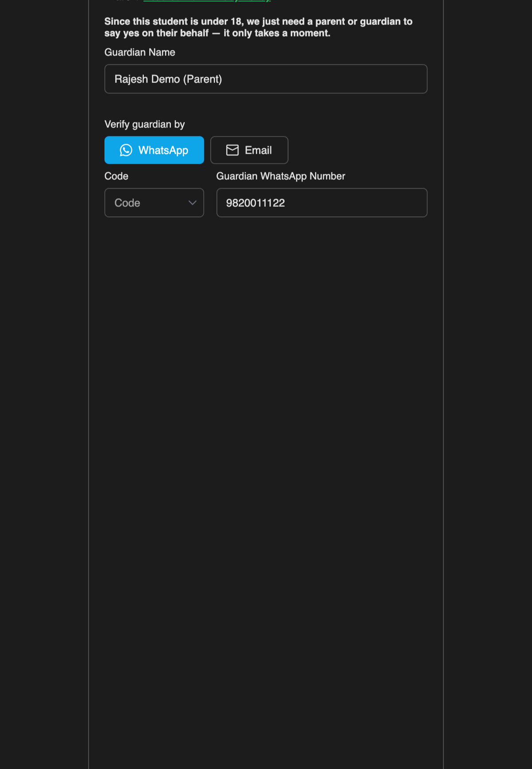This screenshot has width=532, height=769.
Task: Click the "Verify guardian by" label
Action: [x=145, y=124]
